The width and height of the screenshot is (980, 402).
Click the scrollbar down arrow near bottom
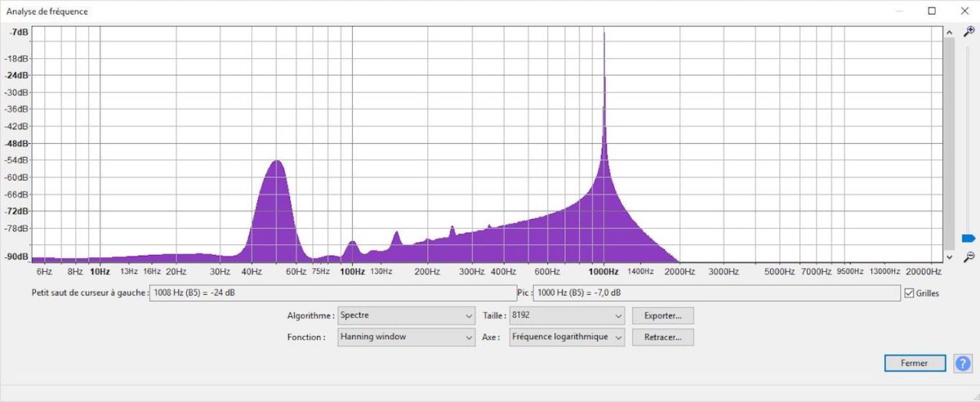(x=949, y=257)
